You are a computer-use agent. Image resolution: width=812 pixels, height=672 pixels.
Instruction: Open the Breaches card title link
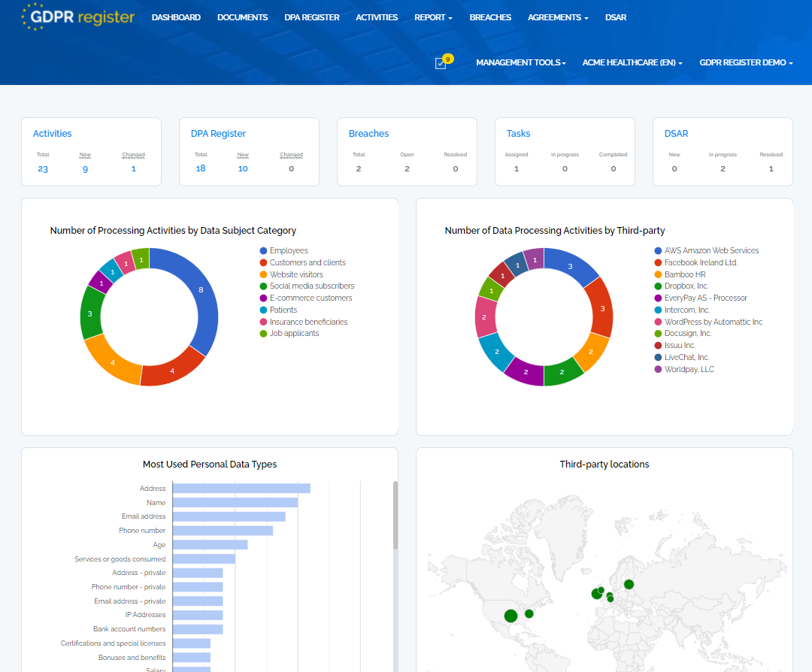pos(368,134)
